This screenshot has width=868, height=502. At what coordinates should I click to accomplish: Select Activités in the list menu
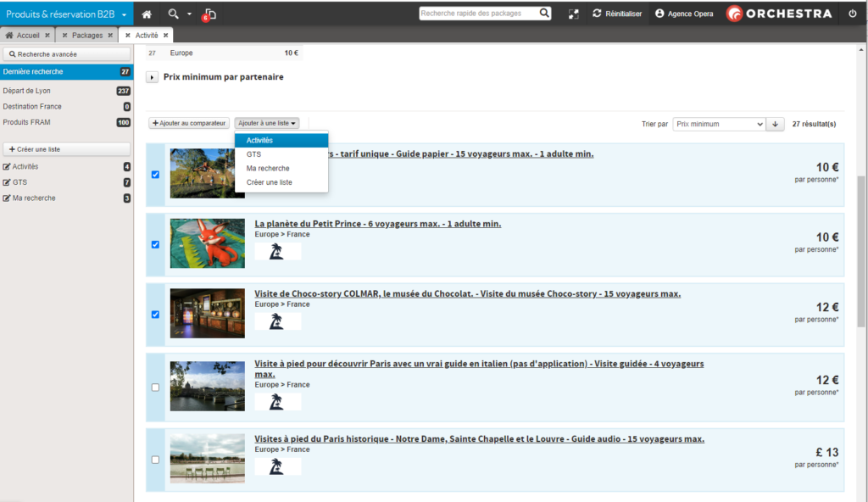281,140
